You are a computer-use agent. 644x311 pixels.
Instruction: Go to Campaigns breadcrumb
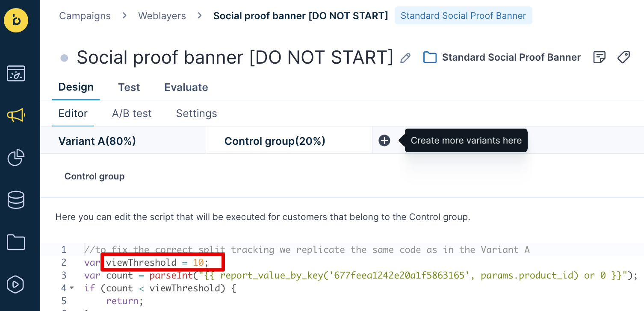tap(85, 16)
